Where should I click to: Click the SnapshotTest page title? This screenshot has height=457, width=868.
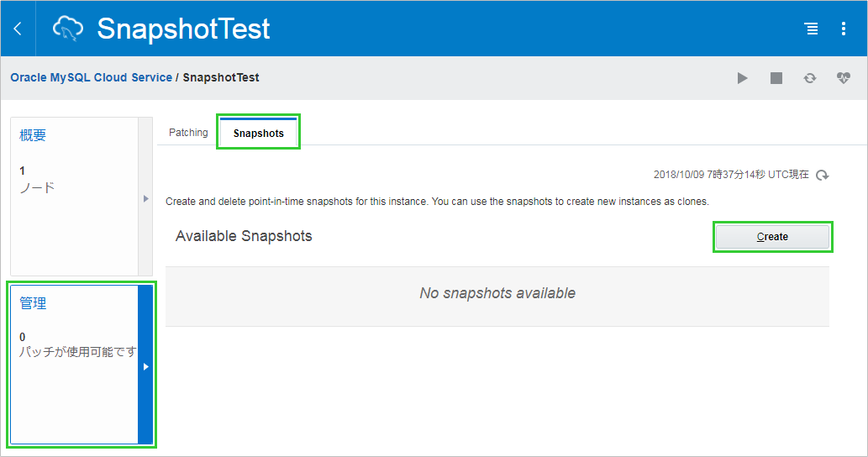[183, 29]
